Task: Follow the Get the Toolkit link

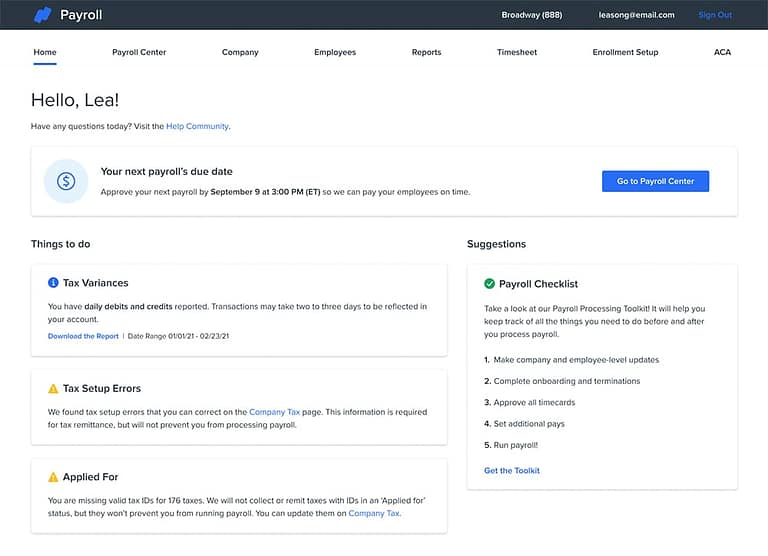Action: tap(511, 470)
